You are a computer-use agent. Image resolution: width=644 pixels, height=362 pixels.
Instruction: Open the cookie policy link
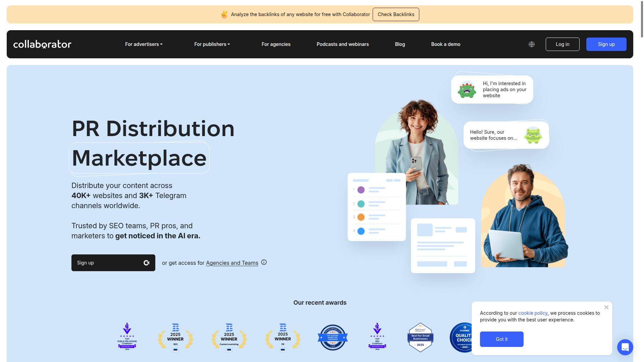[533, 313]
